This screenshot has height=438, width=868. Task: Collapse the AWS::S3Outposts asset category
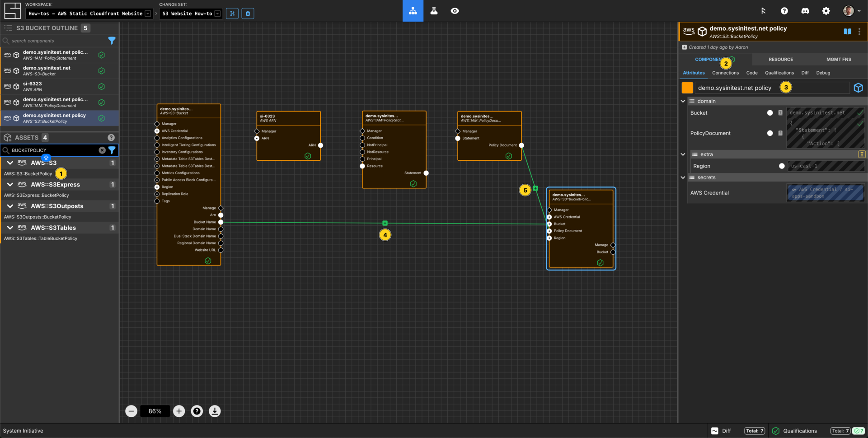coord(10,206)
